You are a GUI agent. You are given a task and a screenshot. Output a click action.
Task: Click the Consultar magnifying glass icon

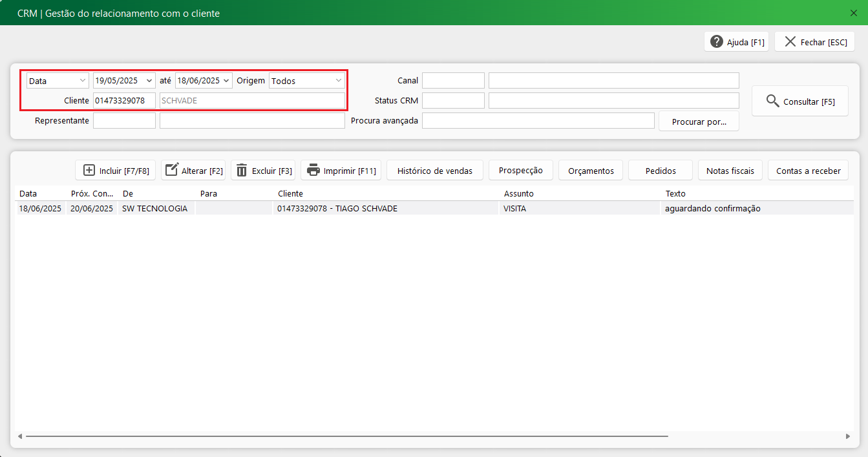point(772,101)
